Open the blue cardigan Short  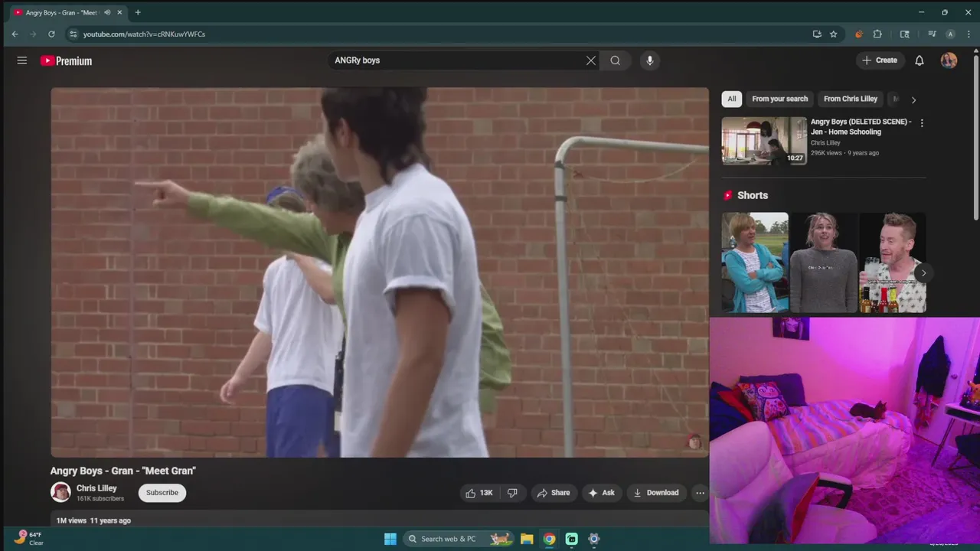[x=755, y=262]
